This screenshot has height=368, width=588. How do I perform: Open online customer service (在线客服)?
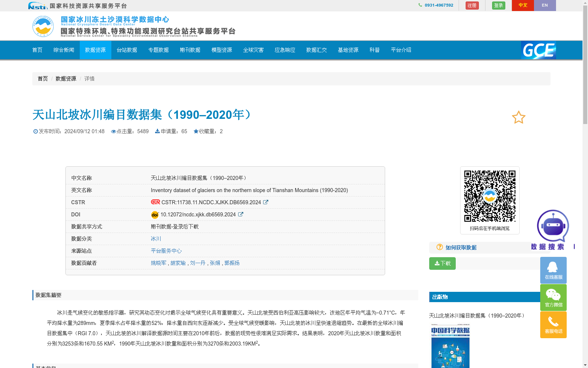[553, 270]
